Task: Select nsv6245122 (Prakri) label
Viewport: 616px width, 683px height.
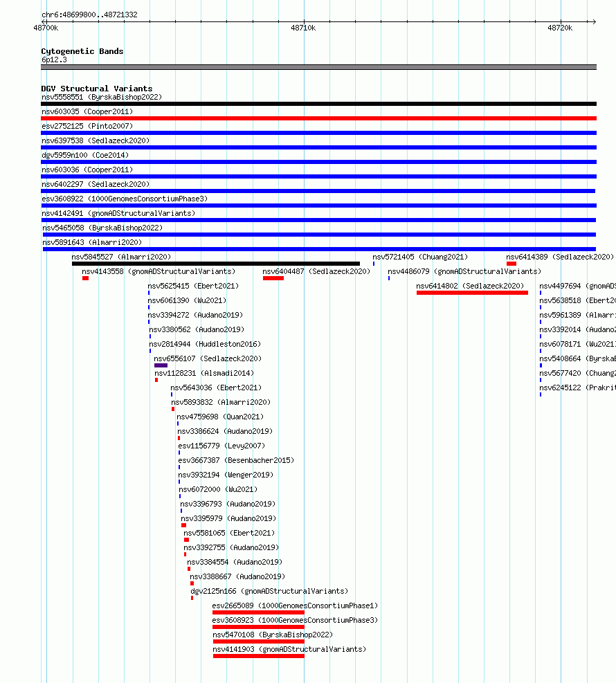Action: pos(578,388)
